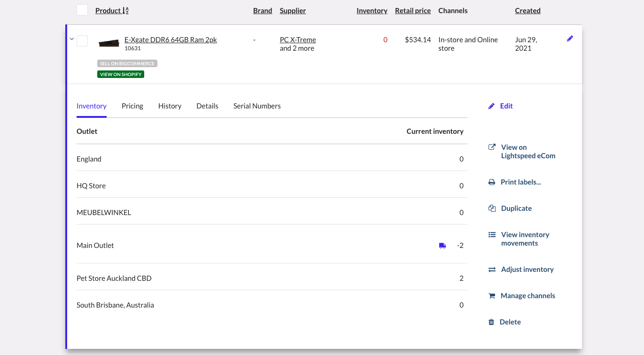Click the E-Xgate product thumbnail image
The height and width of the screenshot is (355, 644).
[109, 43]
